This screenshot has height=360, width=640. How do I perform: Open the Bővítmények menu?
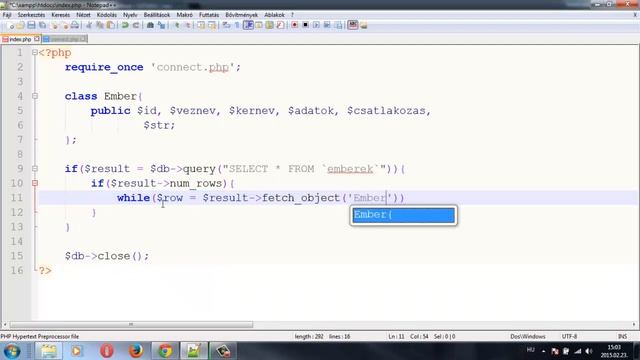241,15
